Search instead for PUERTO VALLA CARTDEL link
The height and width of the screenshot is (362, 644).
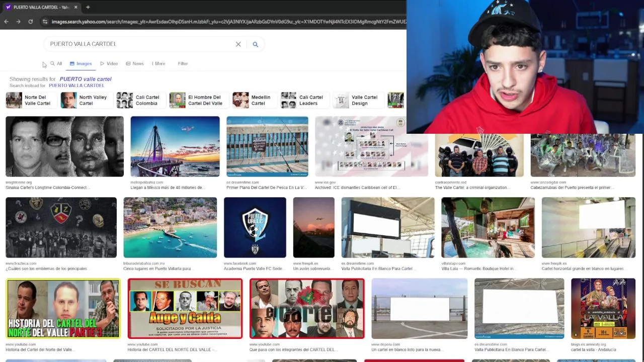coord(76,85)
